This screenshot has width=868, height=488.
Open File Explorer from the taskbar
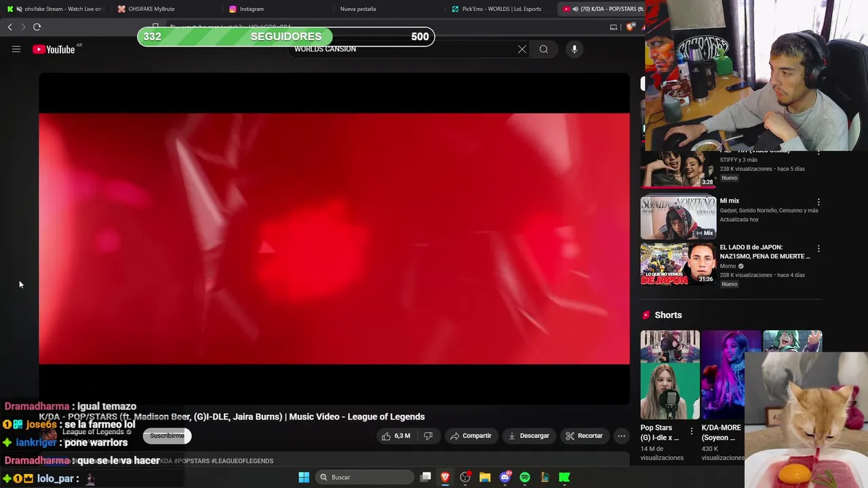coord(485,477)
